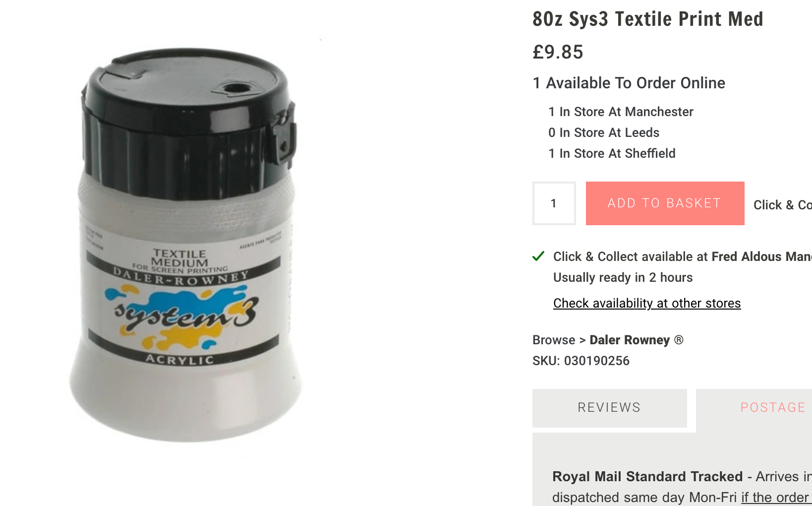The image size is (812, 506).
Task: Click the green Click & Collect checkmark icon
Action: point(538,256)
